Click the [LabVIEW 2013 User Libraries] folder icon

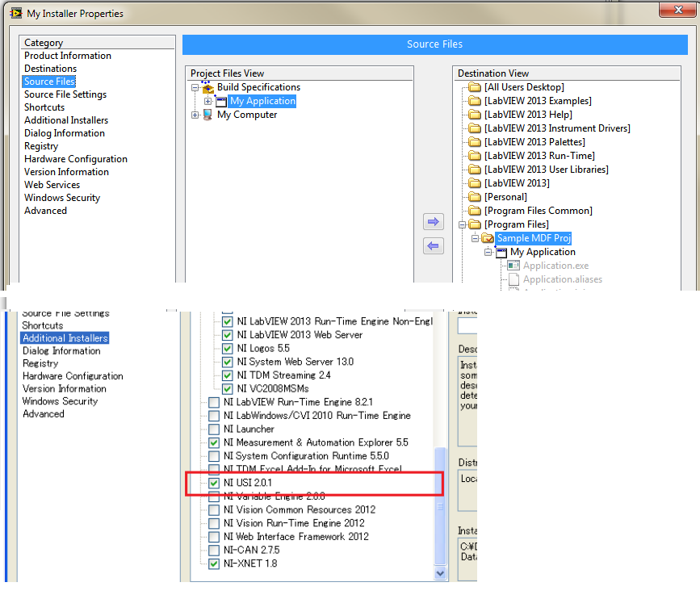(475, 170)
